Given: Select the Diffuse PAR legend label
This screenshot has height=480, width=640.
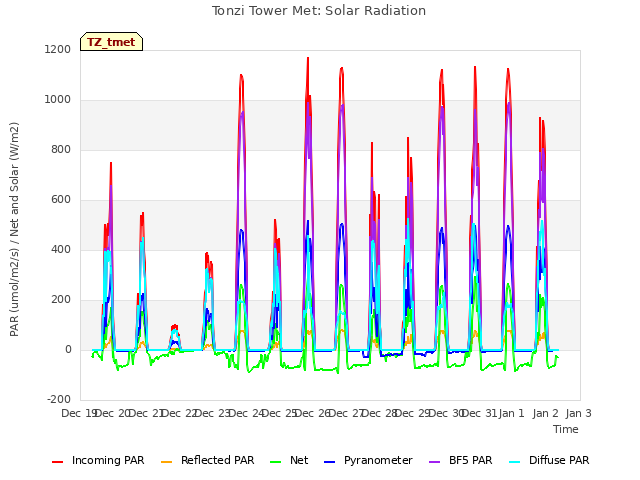Looking at the screenshot, I should coord(559,460).
